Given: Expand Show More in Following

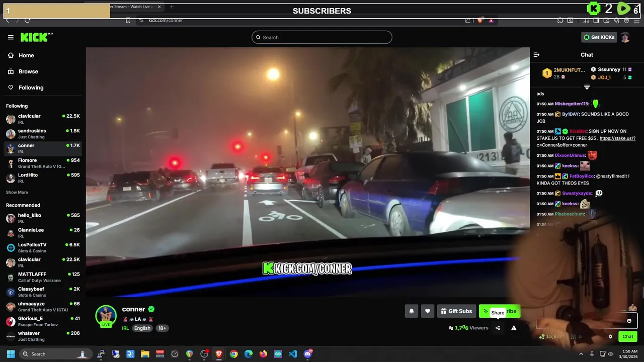Looking at the screenshot, I should pyautogui.click(x=17, y=193).
